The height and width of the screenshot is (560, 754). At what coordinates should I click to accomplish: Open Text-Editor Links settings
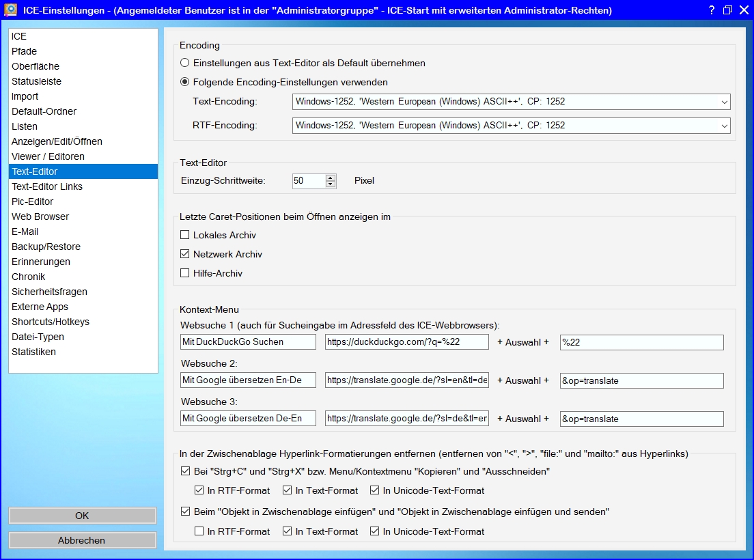click(83, 186)
